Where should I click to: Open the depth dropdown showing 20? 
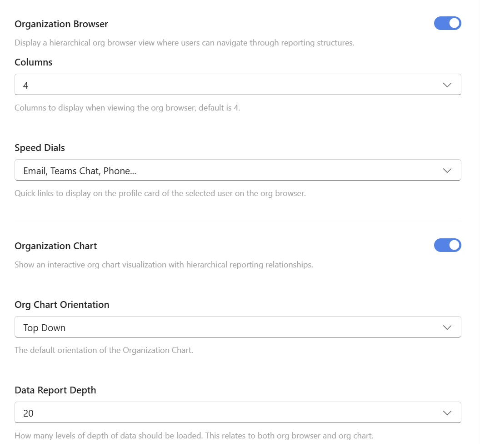[x=227, y=413]
